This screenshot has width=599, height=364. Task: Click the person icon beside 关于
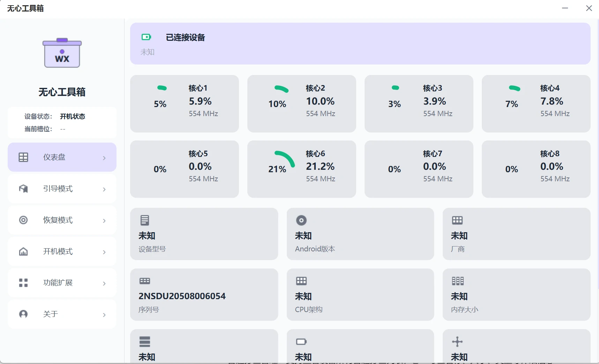[23, 314]
